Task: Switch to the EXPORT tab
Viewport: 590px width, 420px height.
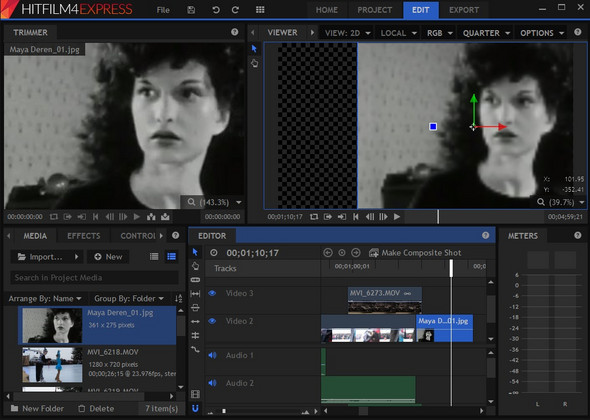Action: 464,10
